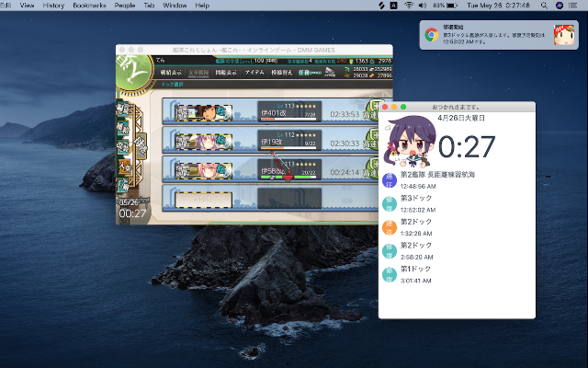This screenshot has height=368, width=588.
Task: Click 伊19改 ship info panel
Action: pos(289,140)
